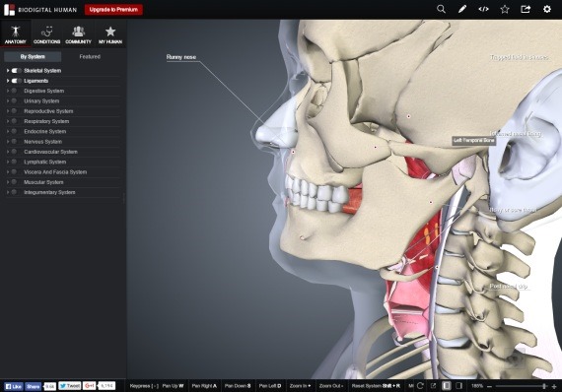Click the Post nasal drip label

pyautogui.click(x=508, y=287)
